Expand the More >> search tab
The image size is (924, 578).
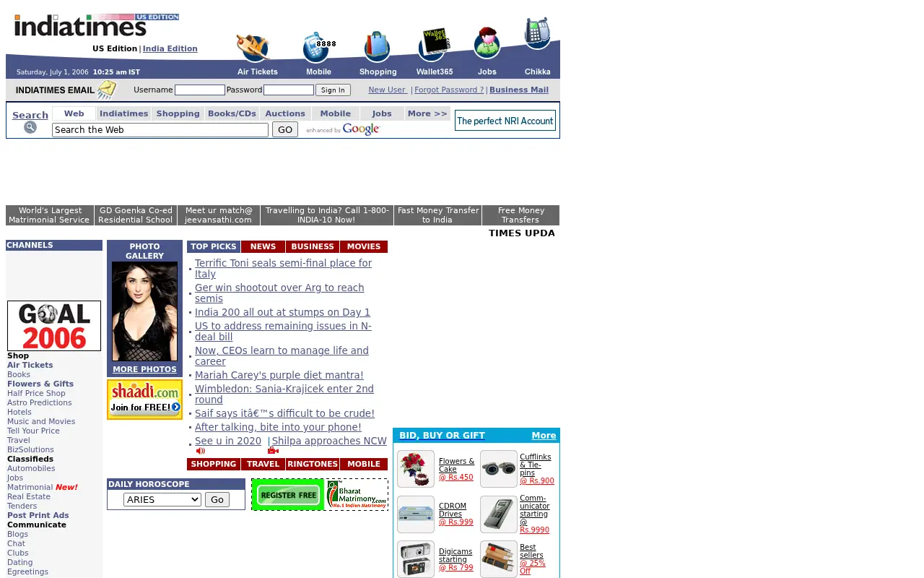427,113
